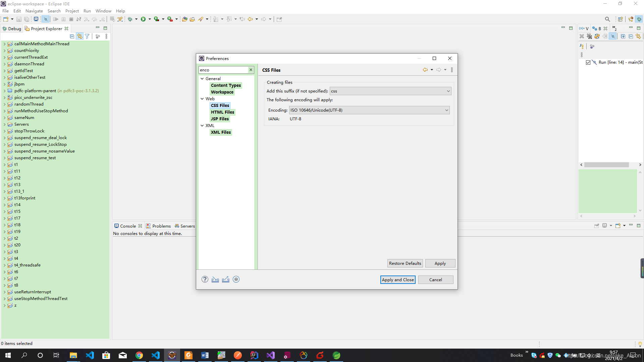Click Restore Defaults button
The image size is (644, 362).
(405, 263)
